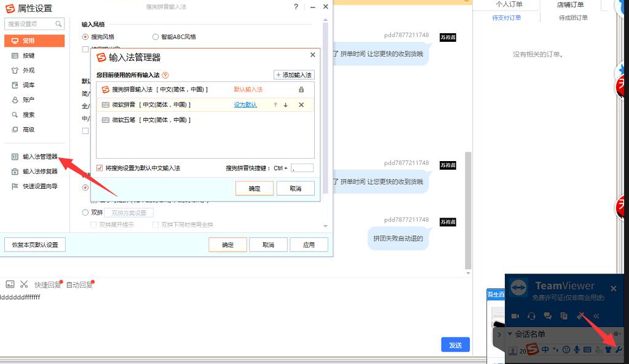
Task: Show the 待成团订单 sub-tab
Action: 573,18
